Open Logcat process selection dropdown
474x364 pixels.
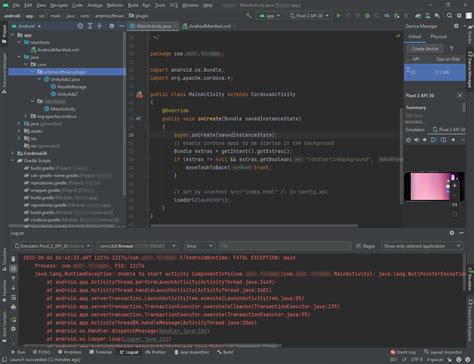click(x=138, y=246)
